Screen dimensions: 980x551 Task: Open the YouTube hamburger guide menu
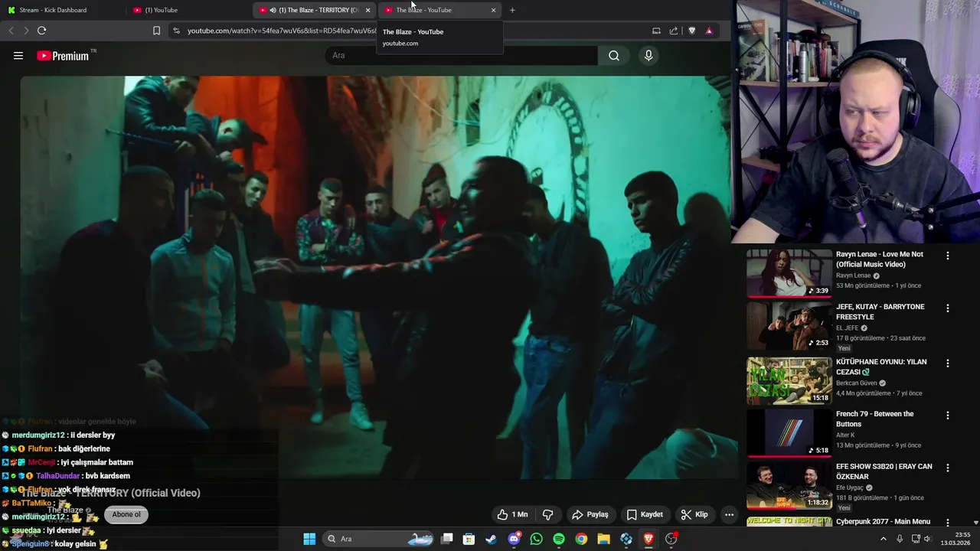click(x=18, y=56)
